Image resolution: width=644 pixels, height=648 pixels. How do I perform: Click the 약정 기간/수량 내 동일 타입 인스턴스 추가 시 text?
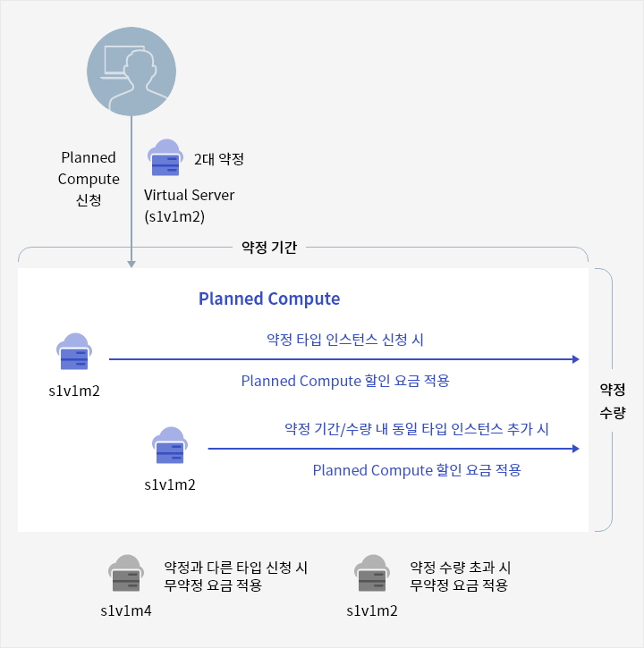click(417, 428)
